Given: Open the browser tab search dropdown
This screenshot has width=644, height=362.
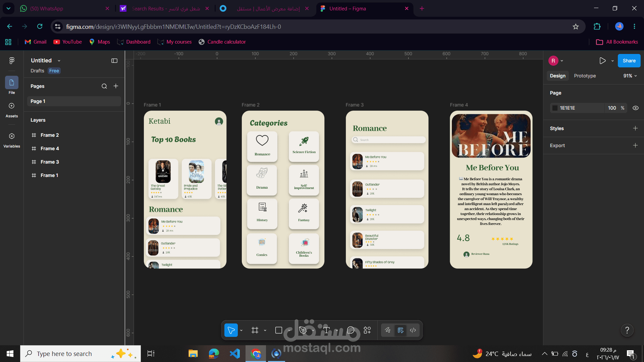Looking at the screenshot, I should point(8,8).
